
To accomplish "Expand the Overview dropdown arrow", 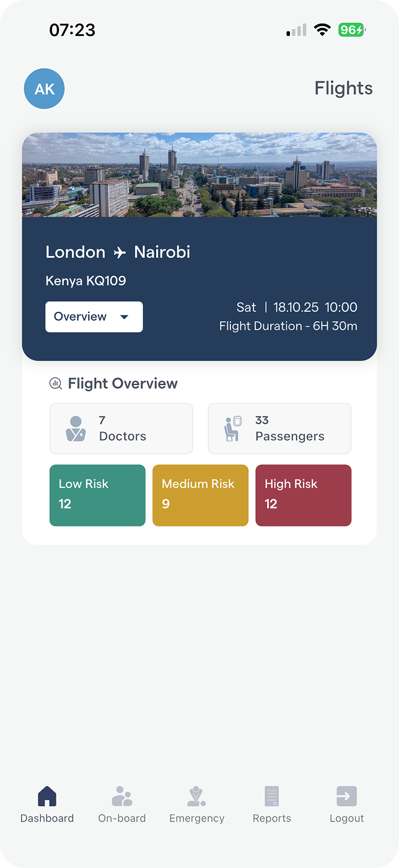I will pos(125,317).
